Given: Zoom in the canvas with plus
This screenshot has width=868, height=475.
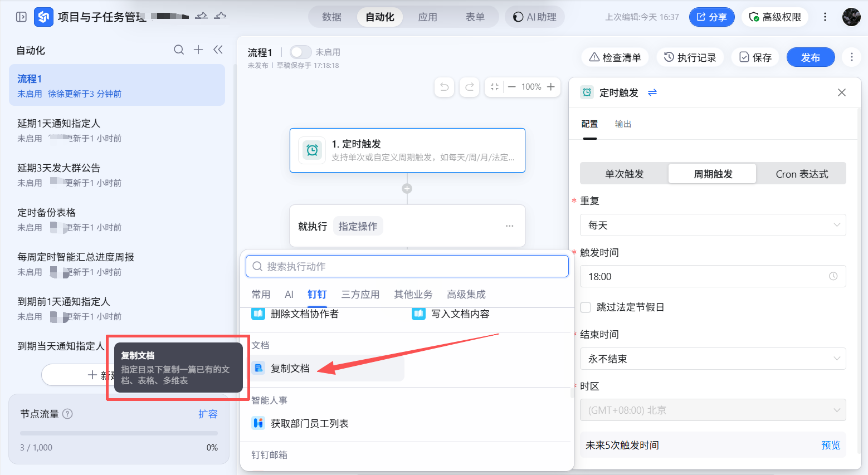Looking at the screenshot, I should click(x=550, y=87).
